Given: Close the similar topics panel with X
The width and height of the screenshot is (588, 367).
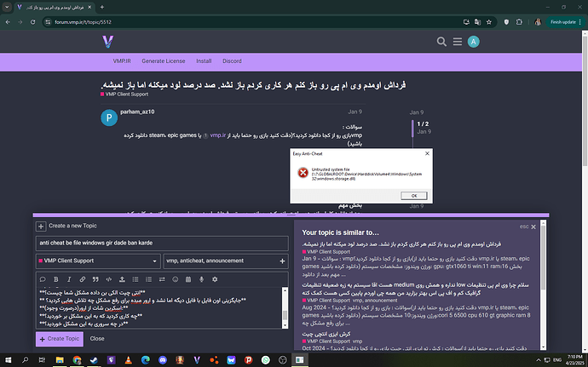Looking at the screenshot, I should 533,227.
